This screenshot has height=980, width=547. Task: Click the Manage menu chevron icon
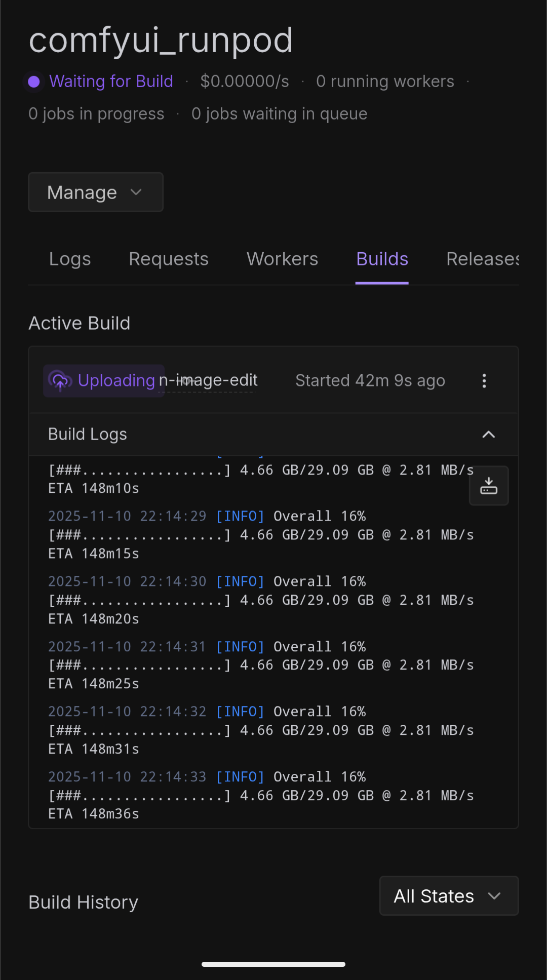click(x=136, y=192)
